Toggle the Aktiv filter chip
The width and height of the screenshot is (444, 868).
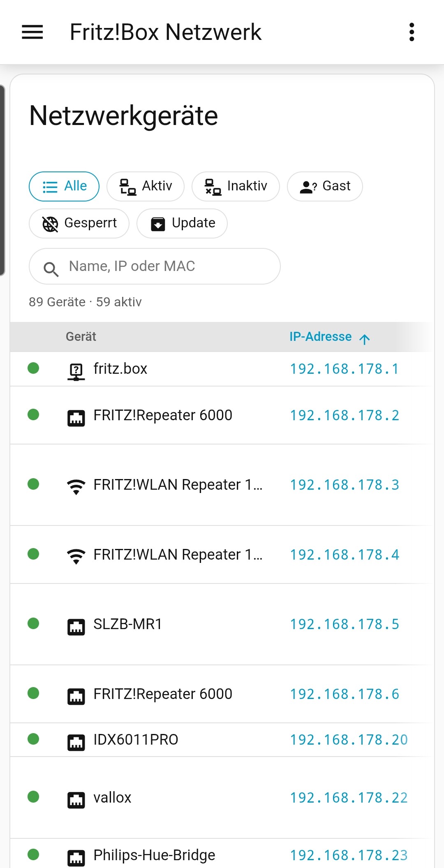(146, 186)
